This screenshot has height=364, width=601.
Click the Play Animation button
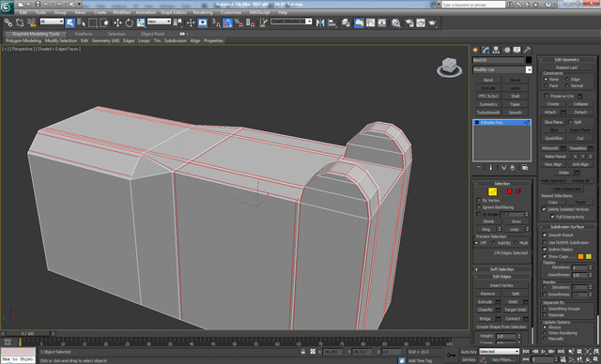543,352
